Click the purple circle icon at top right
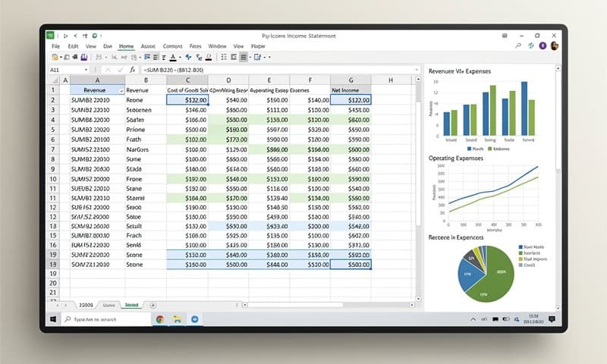This screenshot has height=364, width=607. coord(543,45)
